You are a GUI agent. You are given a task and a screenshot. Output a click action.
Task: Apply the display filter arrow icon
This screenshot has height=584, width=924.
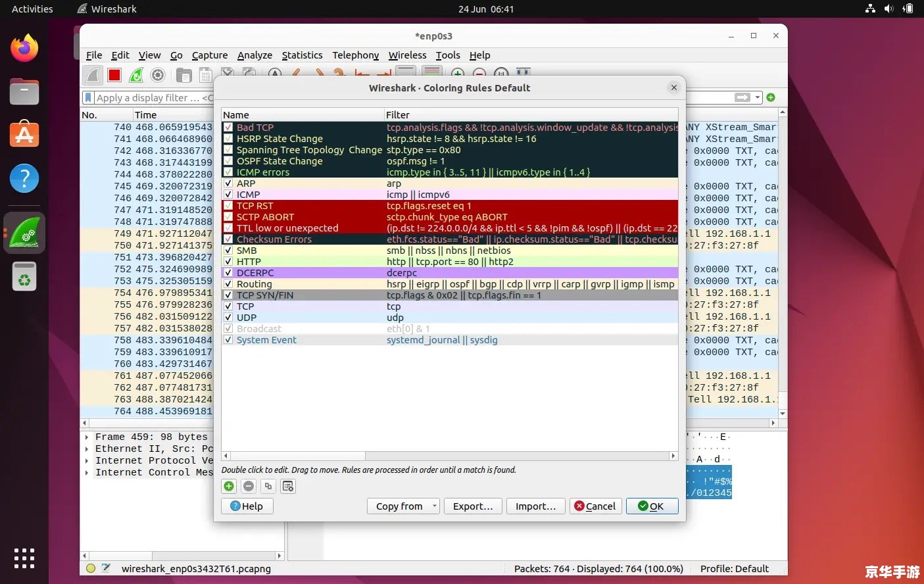coord(742,97)
